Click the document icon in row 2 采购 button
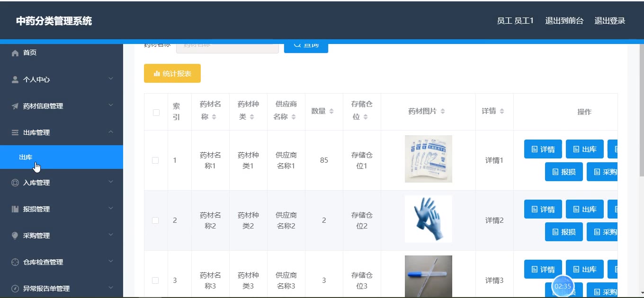The height and width of the screenshot is (298, 644). point(597,232)
